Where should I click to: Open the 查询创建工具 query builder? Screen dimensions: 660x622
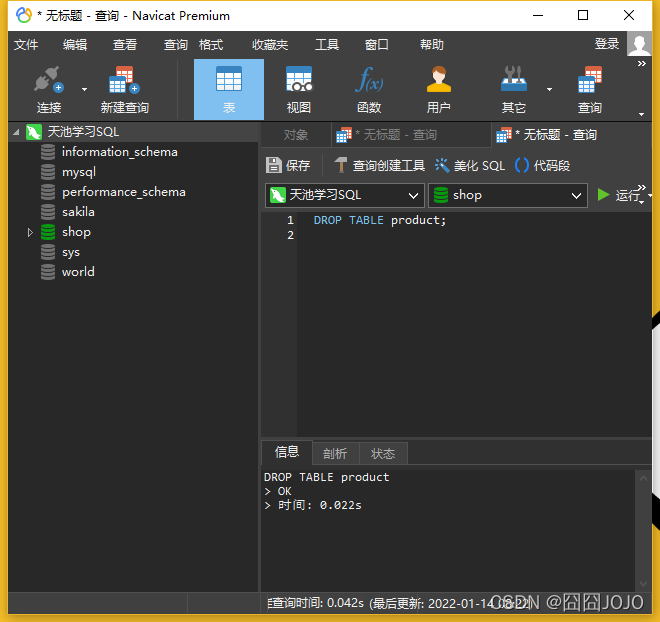(380, 165)
